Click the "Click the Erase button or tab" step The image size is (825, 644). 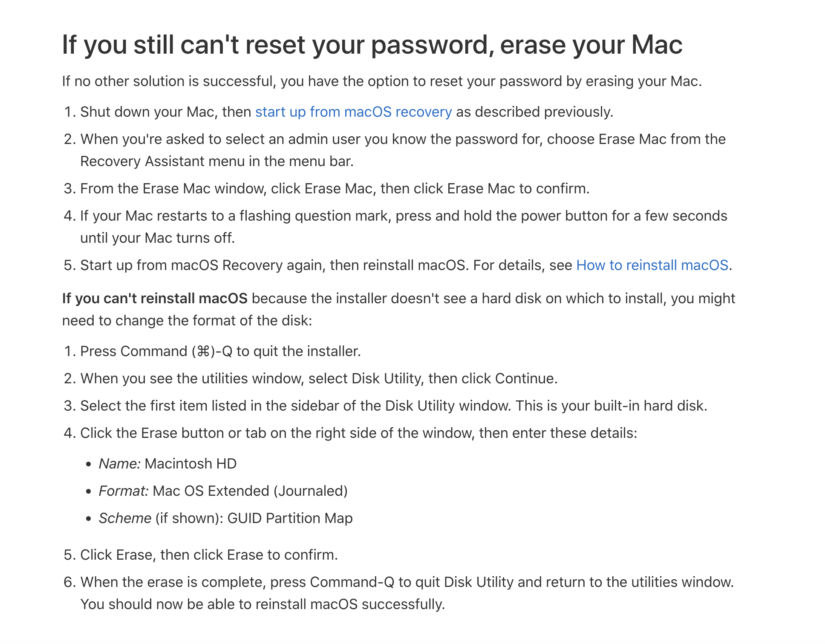tap(358, 433)
